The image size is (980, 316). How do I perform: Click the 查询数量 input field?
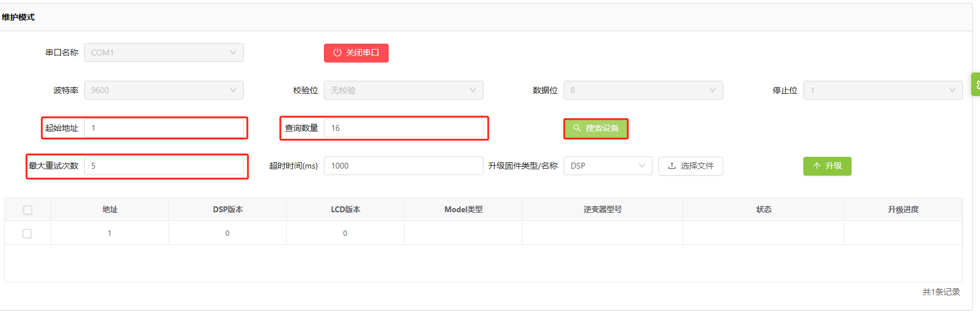403,128
